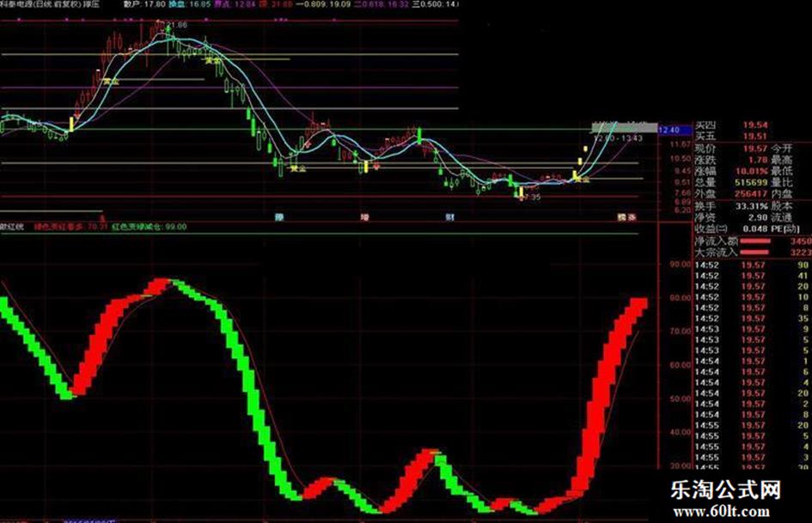Screen dimensions: 812x523
Task: Click the 增 event marker icon below the chart
Action: pyautogui.click(x=364, y=217)
